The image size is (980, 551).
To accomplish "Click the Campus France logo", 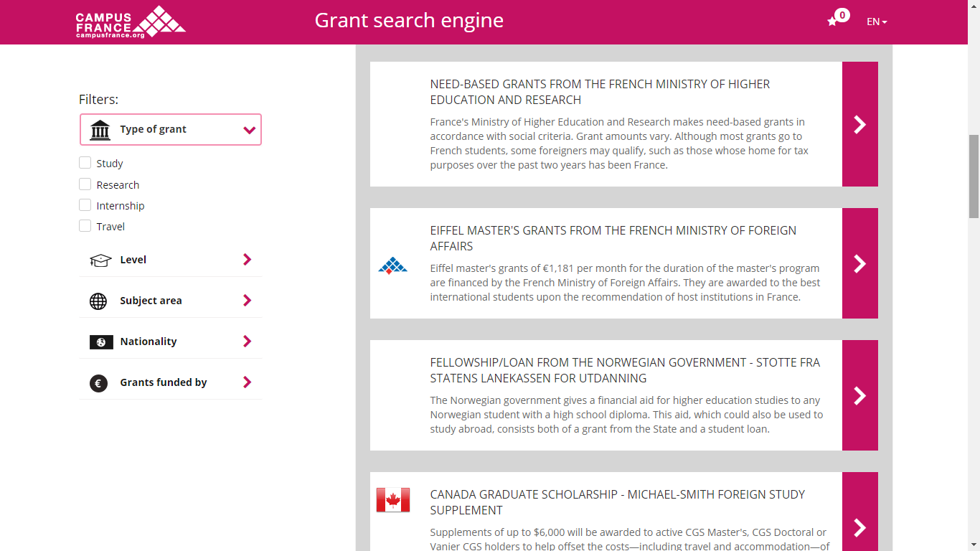I will 131,22.
